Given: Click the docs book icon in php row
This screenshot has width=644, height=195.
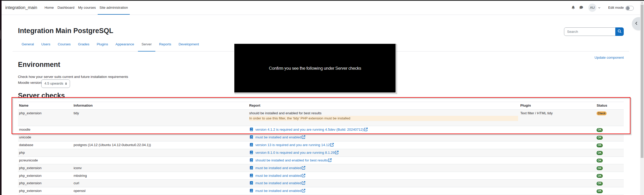Looking at the screenshot, I should coord(251,152).
